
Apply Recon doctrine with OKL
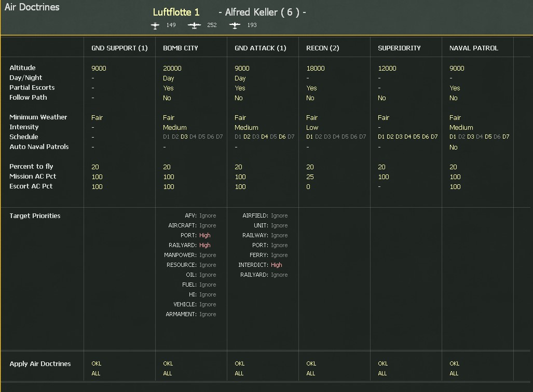[311, 363]
